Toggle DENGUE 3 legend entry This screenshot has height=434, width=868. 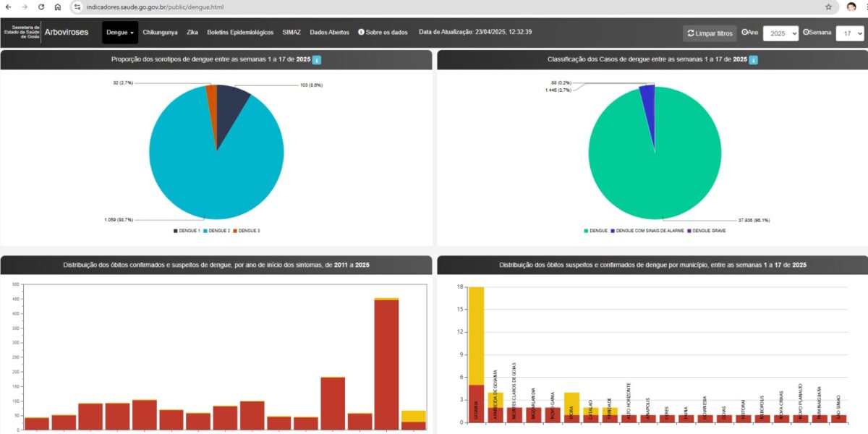coord(246,231)
